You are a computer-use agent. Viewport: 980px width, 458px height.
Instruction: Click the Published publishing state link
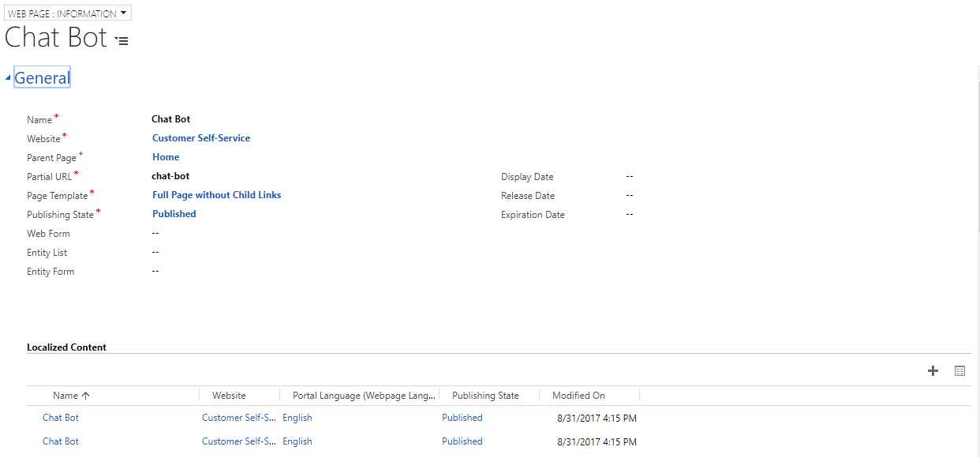(x=174, y=213)
